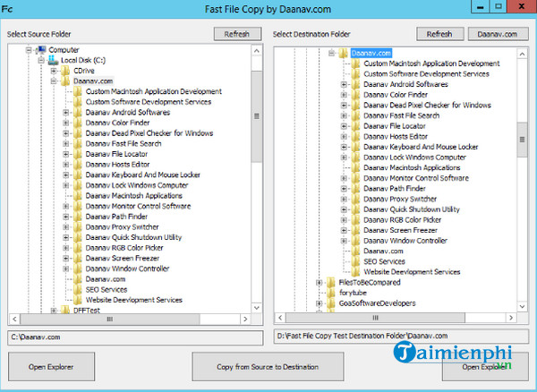Viewport: 537px width, 392px height.
Task: Click Local Disk (C:) drive icon
Action: click(x=53, y=60)
